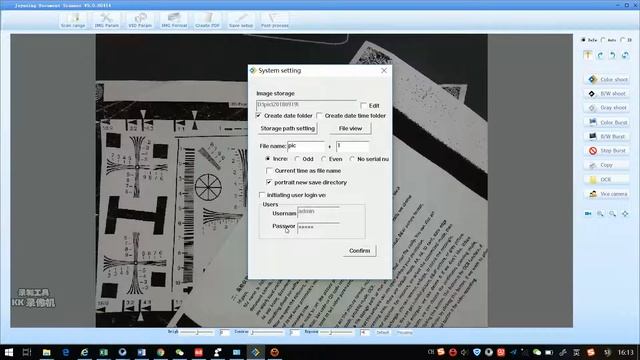This screenshot has height=360, width=640.
Task: Click the fit-to-window crosshair icon
Action: tap(625, 213)
